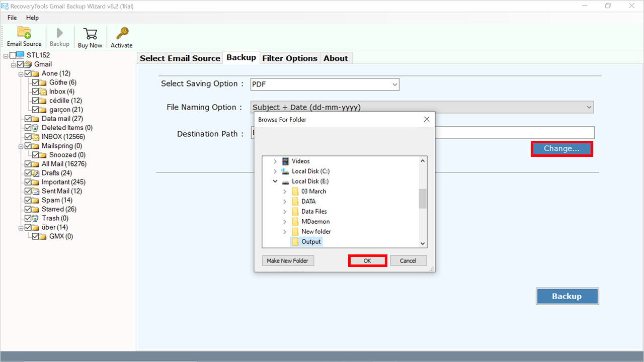Viewport: 644px width, 362px height.
Task: Open the Email Source toolbar icon
Action: pos(24,32)
